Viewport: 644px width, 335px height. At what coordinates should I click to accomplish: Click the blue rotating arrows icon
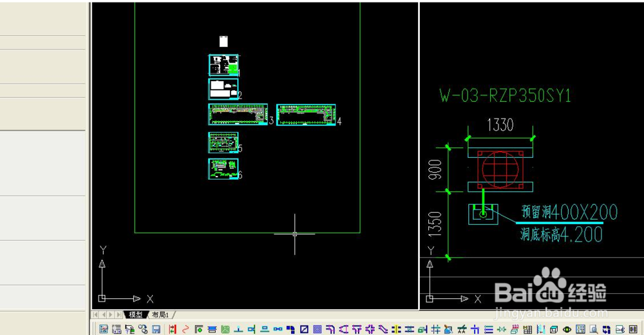(x=607, y=329)
